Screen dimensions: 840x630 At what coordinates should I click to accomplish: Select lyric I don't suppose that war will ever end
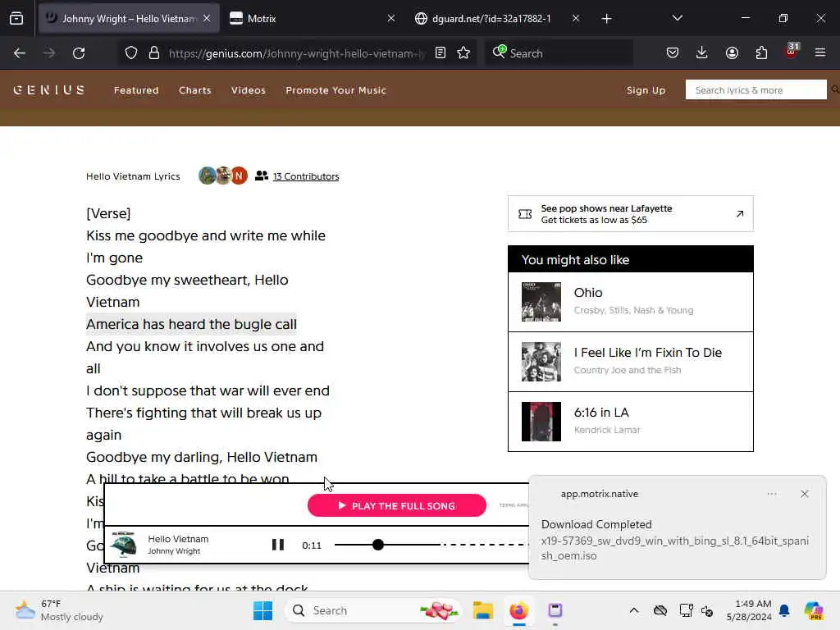click(x=208, y=390)
